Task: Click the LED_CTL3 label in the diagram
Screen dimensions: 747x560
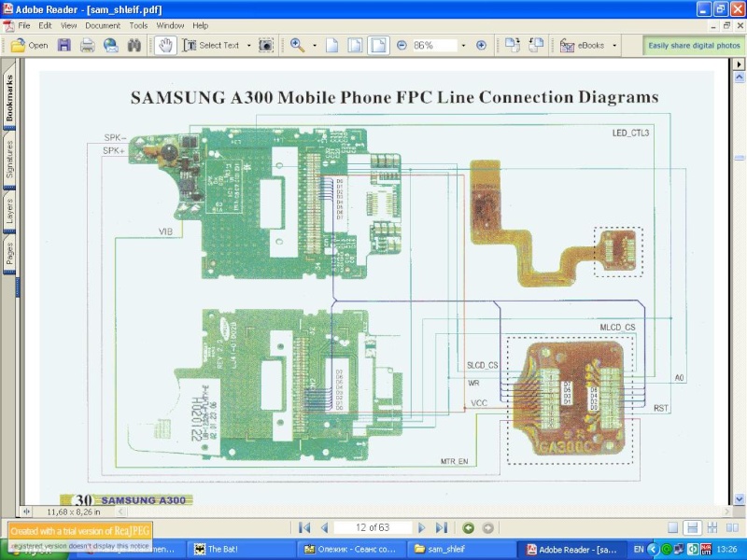Action: click(x=631, y=133)
